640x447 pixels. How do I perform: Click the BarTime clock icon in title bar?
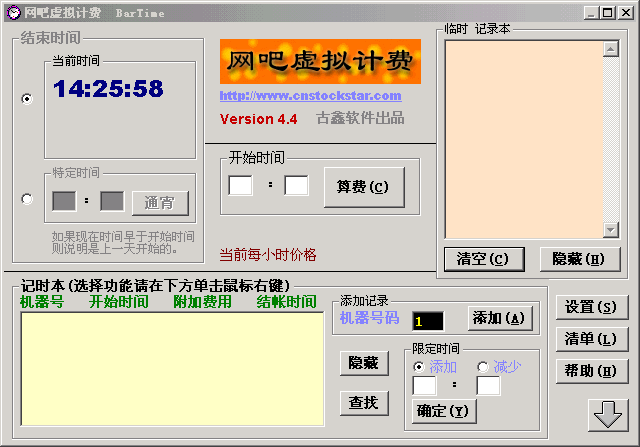point(13,13)
